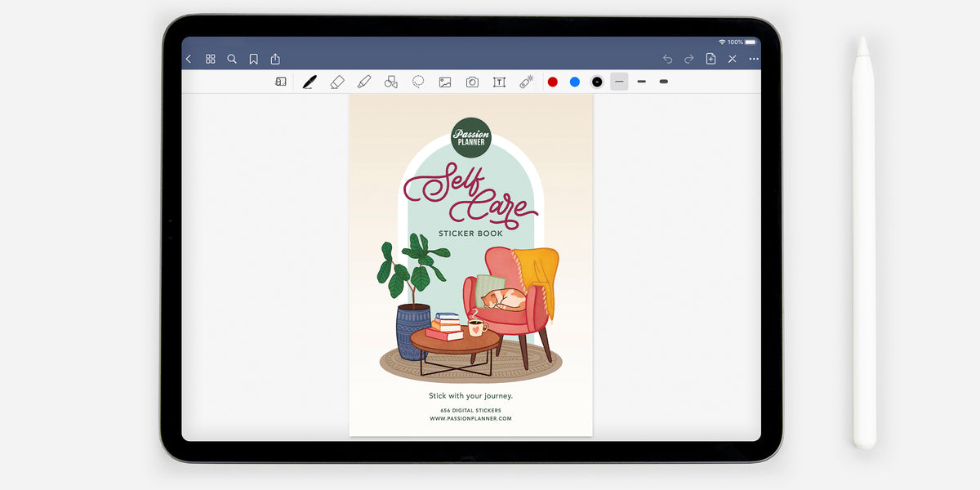Open search within the notebook
The width and height of the screenshot is (980, 490).
[232, 59]
